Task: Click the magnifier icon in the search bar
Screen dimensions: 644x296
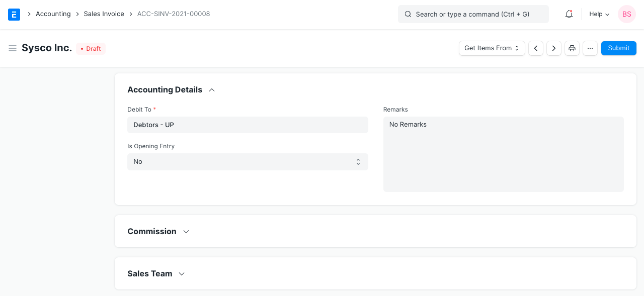Action: (408, 14)
